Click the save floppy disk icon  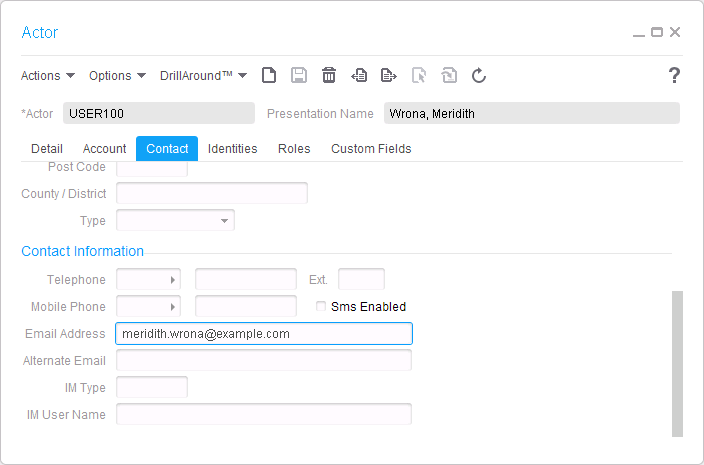[299, 75]
